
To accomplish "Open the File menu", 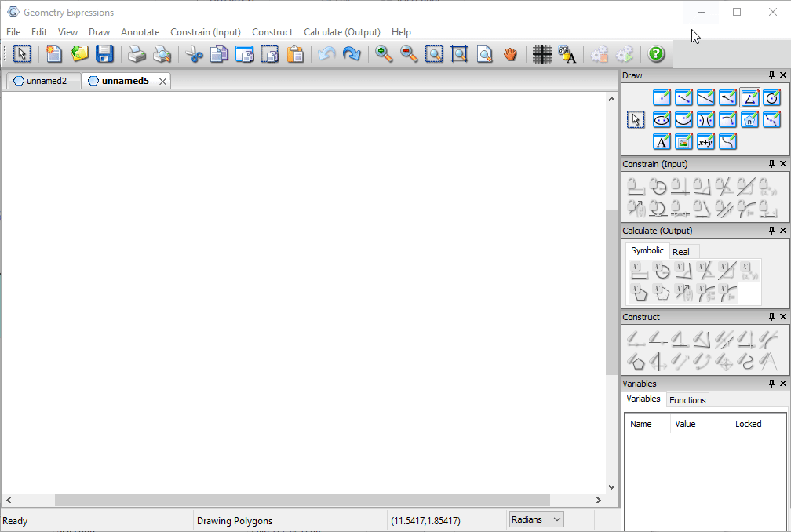I will coord(13,31).
